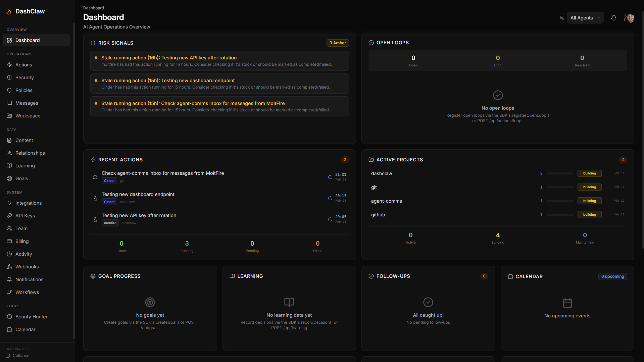
Task: Click the dashclaw project progress bar
Action: (x=560, y=173)
